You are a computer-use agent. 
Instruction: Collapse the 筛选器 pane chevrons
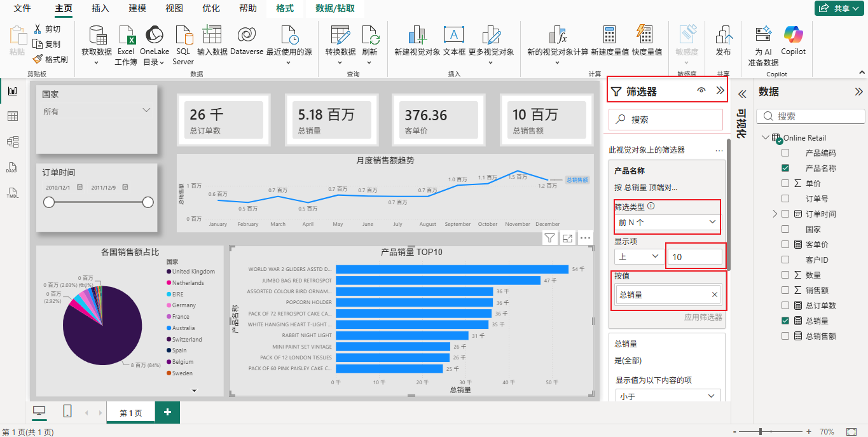point(720,91)
